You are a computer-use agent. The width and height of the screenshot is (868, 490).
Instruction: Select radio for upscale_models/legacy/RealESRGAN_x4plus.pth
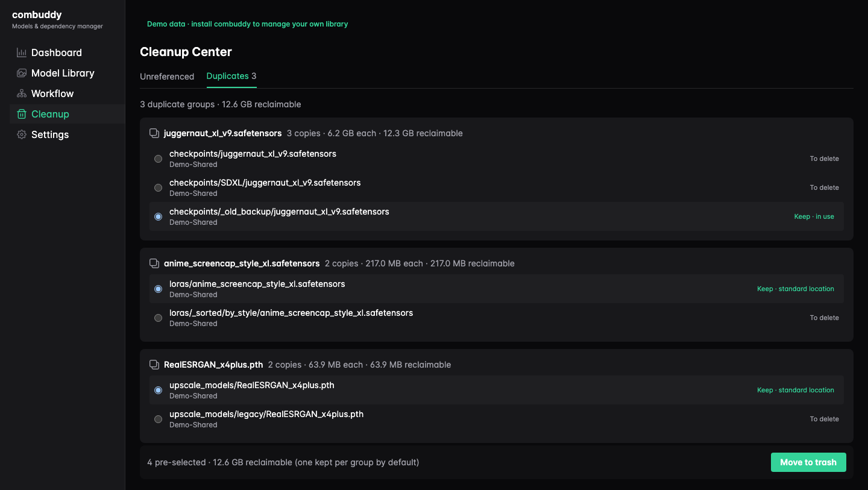[x=158, y=419]
